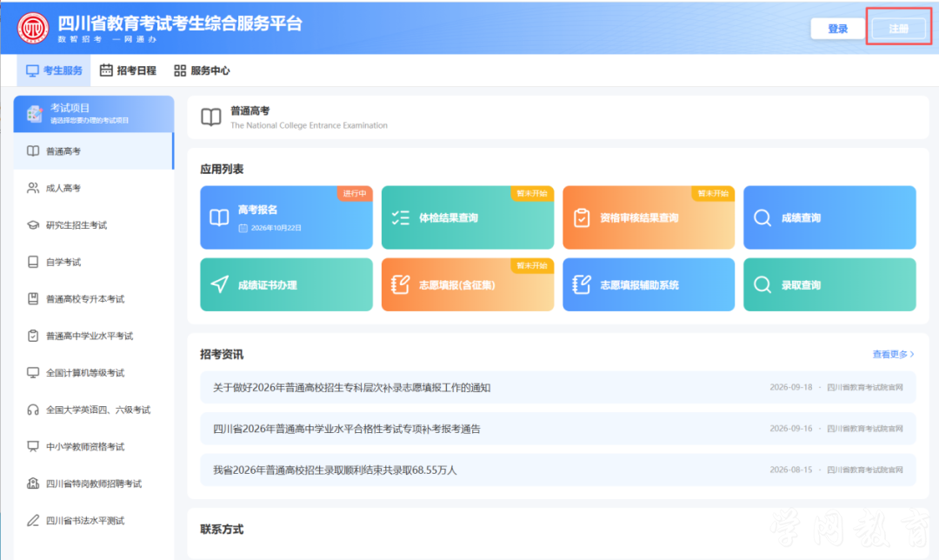
Task: Click the grid icon beside 服务中心
Action: click(180, 70)
